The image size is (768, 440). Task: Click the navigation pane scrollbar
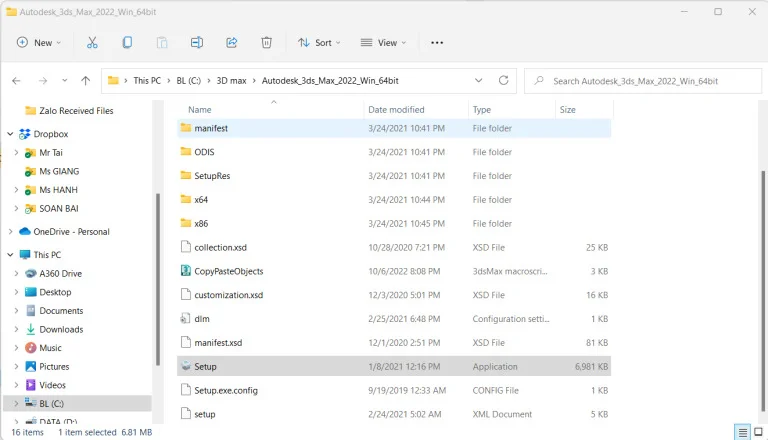158,279
